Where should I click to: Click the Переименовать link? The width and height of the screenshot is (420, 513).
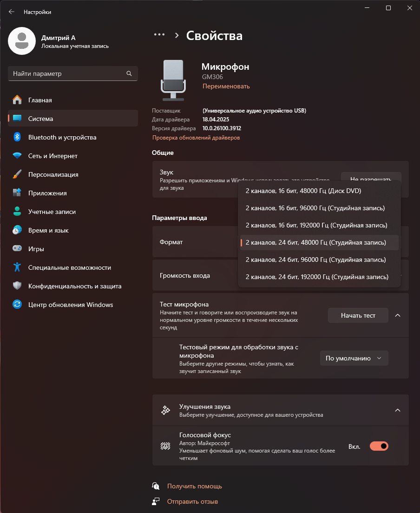click(x=226, y=86)
